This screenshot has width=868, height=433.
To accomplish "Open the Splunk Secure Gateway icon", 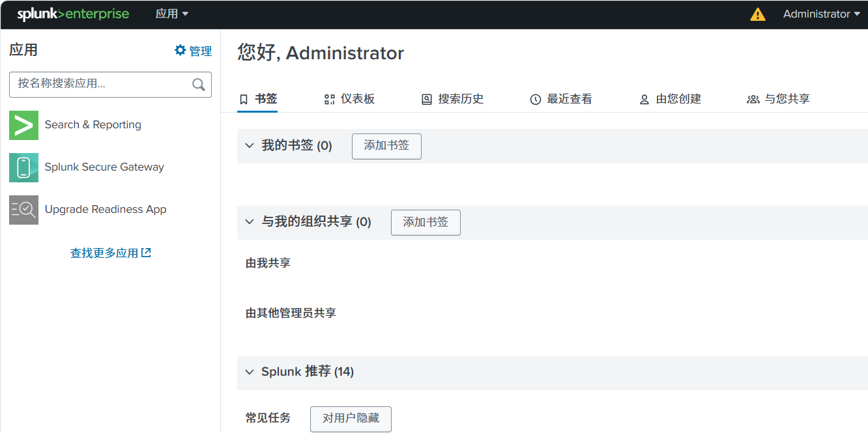I will point(23,167).
